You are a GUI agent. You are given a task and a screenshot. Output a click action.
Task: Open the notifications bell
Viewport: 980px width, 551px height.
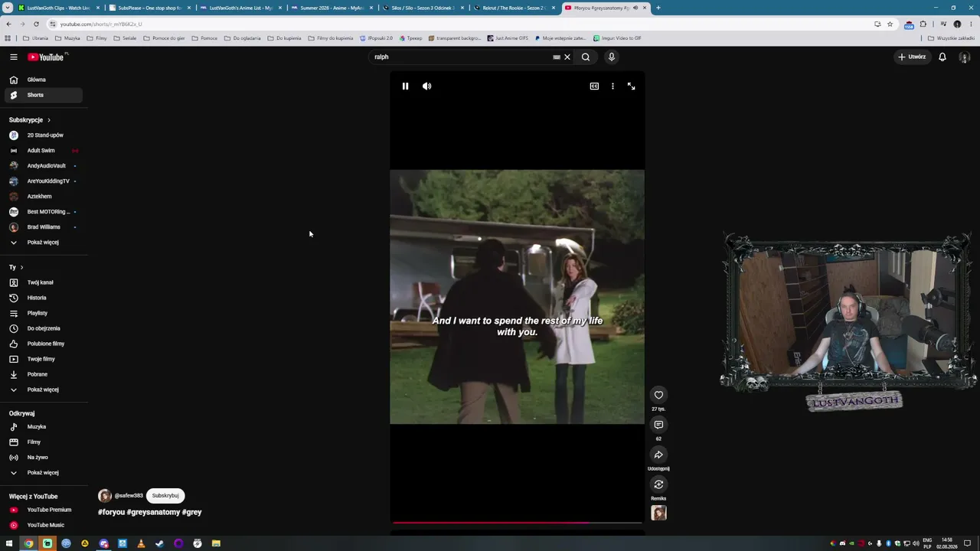[942, 57]
